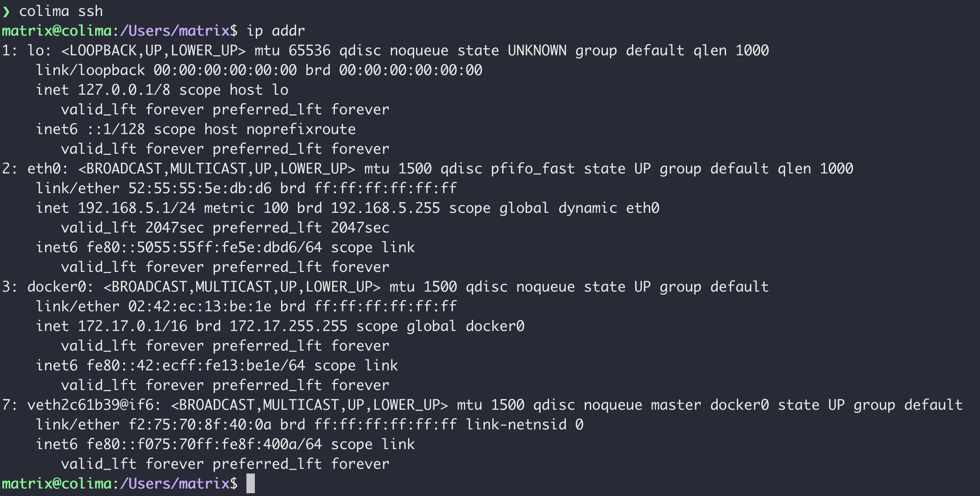Click the mtu value 65536
This screenshot has width=980, height=496.
point(309,51)
